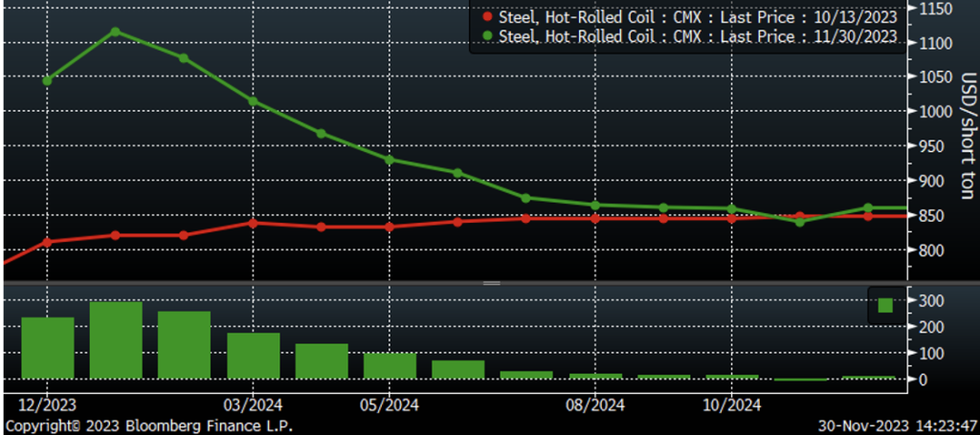
Task: Click the red legend dot for the 10/13/2023 series
Action: 487,16
